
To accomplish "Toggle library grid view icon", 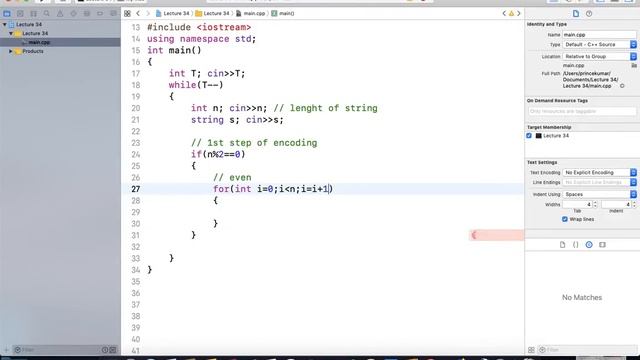I will point(531,350).
